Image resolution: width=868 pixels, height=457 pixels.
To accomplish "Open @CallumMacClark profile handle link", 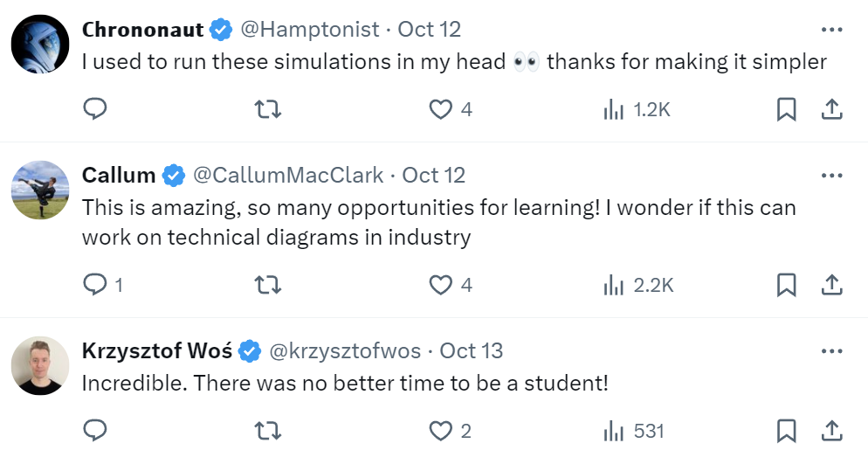I will pyautogui.click(x=287, y=175).
